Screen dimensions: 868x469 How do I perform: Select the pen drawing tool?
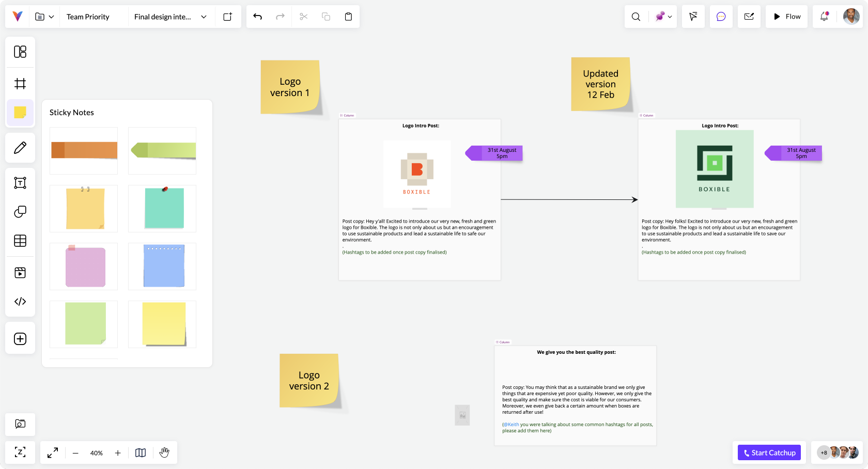[20, 148]
